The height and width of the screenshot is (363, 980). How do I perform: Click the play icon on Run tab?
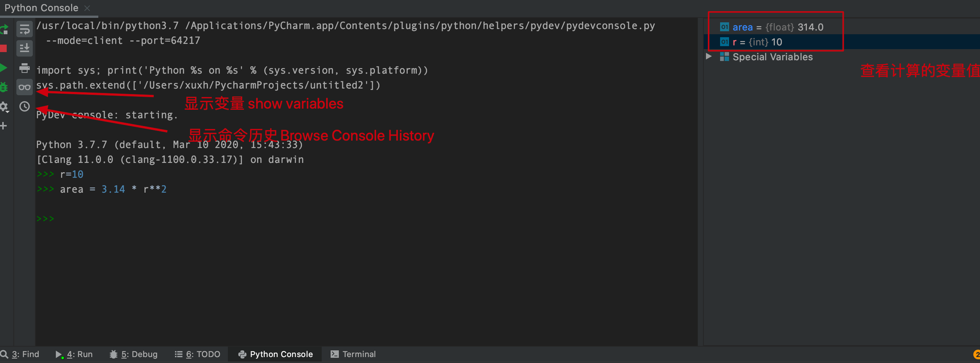(59, 355)
